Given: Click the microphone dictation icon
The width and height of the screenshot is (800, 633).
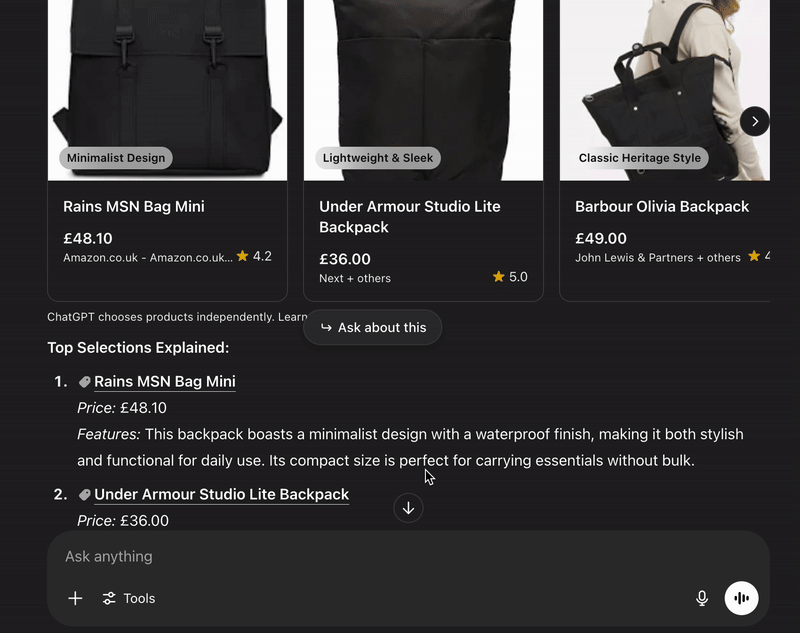Looking at the screenshot, I should [702, 598].
